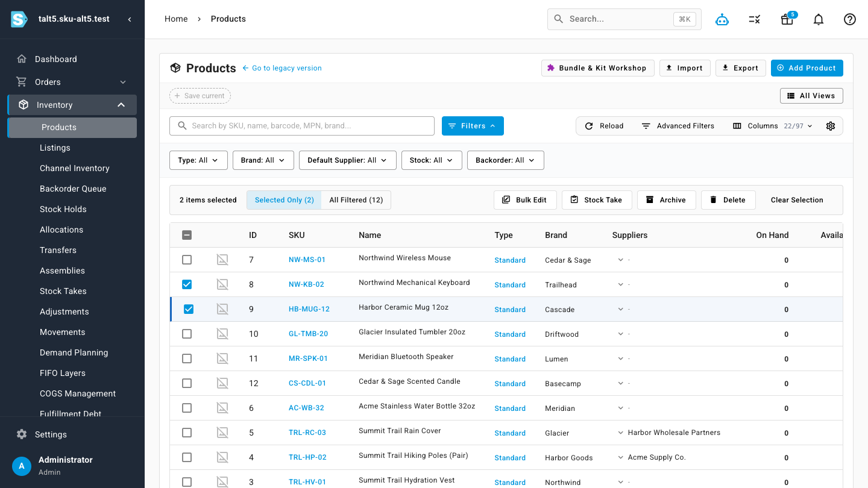
Task: Click the Administrator avatar
Action: click(22, 466)
